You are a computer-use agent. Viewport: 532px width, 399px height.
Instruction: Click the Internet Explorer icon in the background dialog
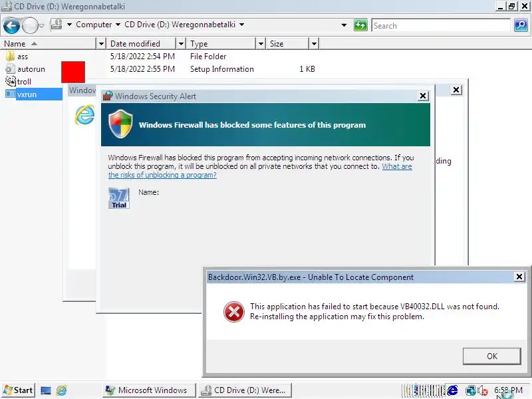point(84,114)
